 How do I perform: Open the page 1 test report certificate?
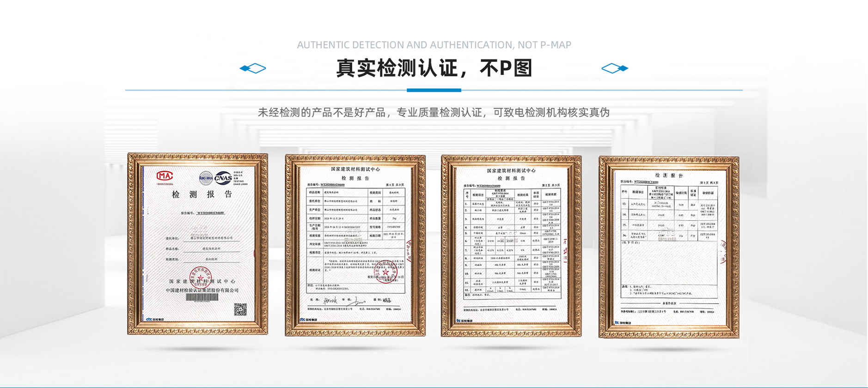(x=355, y=245)
